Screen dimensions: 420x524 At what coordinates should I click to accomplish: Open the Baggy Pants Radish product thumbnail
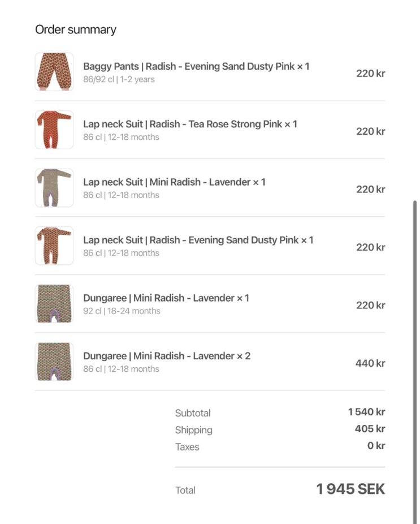(x=54, y=71)
